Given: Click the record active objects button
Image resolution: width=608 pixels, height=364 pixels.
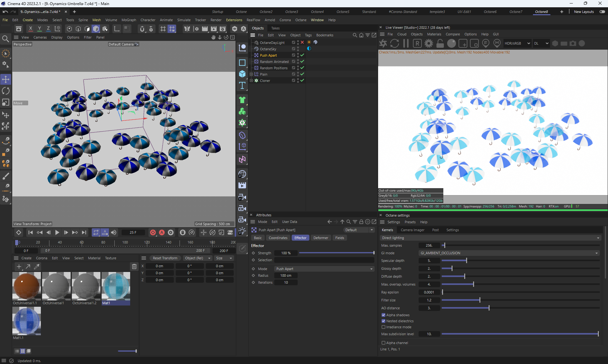Looking at the screenshot, I should [153, 232].
